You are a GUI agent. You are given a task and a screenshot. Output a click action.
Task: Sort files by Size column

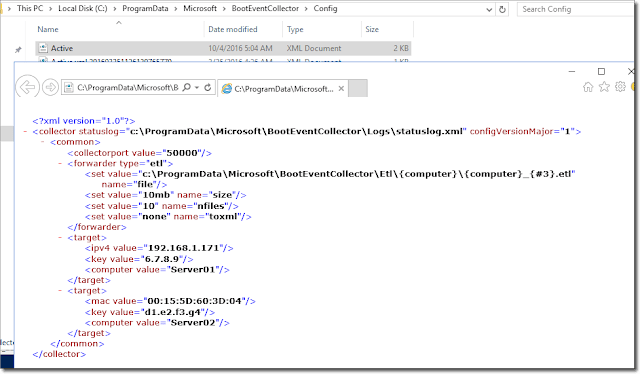[x=372, y=29]
